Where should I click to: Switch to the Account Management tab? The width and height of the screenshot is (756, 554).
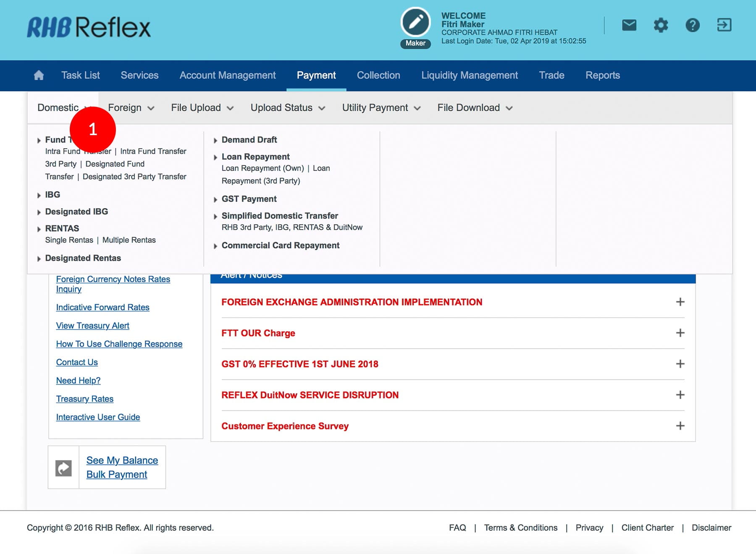228,76
